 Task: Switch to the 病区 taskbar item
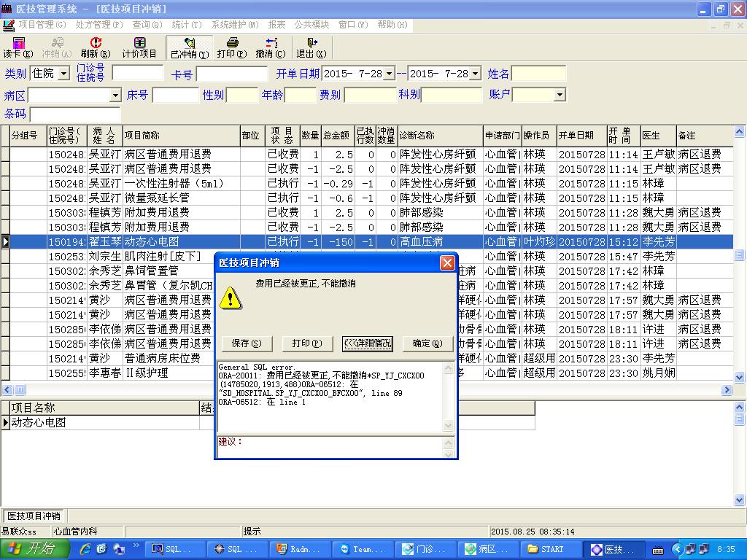[x=489, y=549]
